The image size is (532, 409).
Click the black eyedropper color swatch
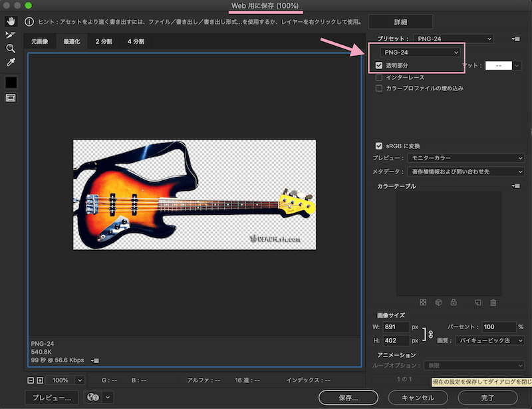click(11, 82)
